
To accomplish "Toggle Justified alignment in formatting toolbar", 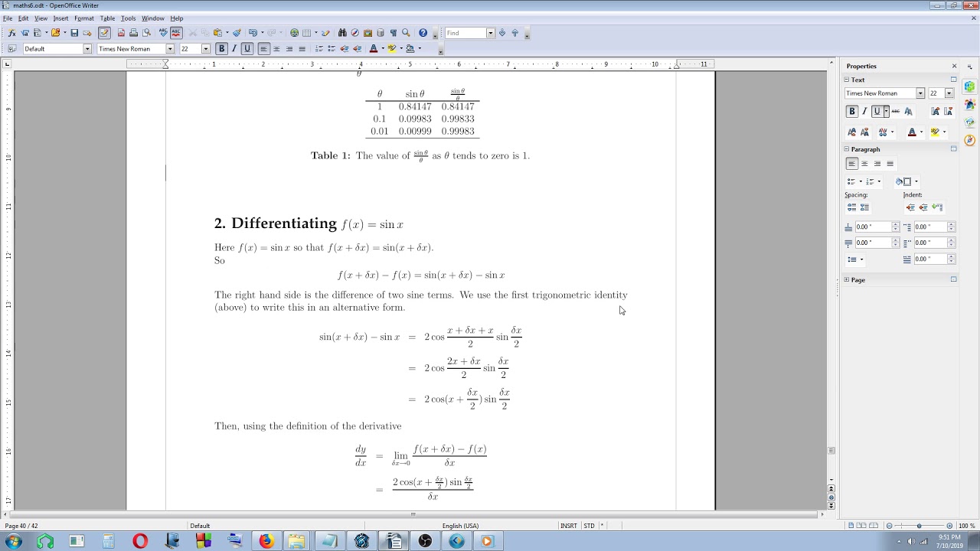I will coord(302,49).
